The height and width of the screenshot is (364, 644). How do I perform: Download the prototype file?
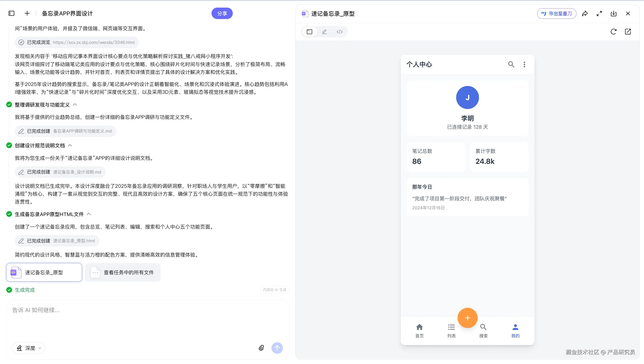click(614, 13)
